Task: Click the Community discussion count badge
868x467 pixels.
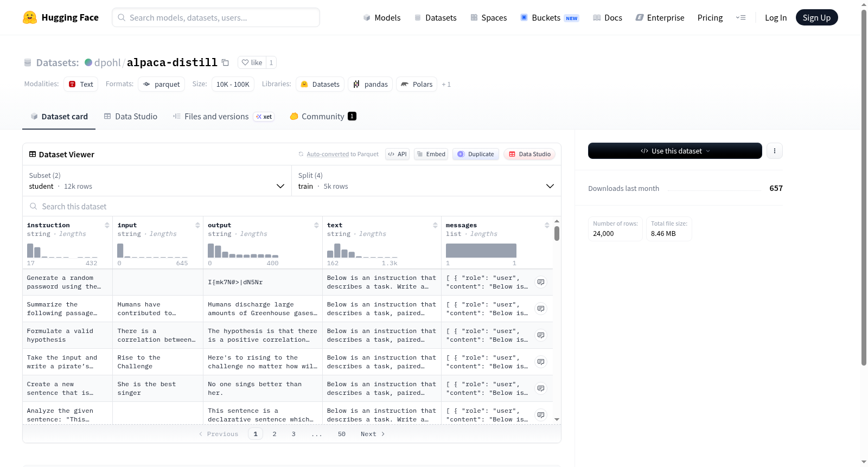Action: 352,116
